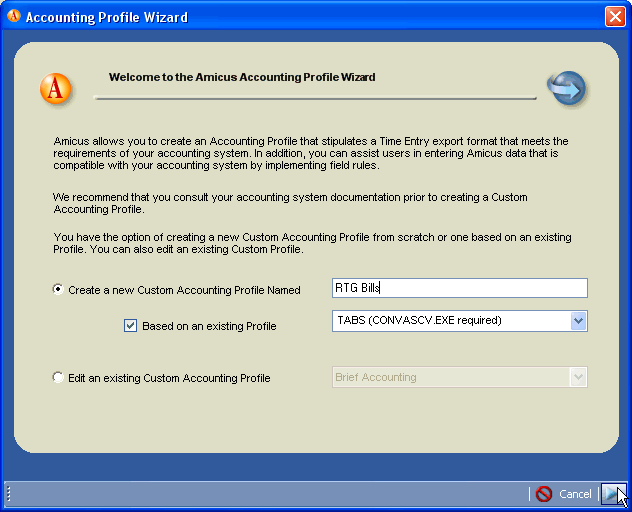Screen dimensions: 632x512
Task: Click the blue forward arrow in header
Action: pyautogui.click(x=567, y=88)
